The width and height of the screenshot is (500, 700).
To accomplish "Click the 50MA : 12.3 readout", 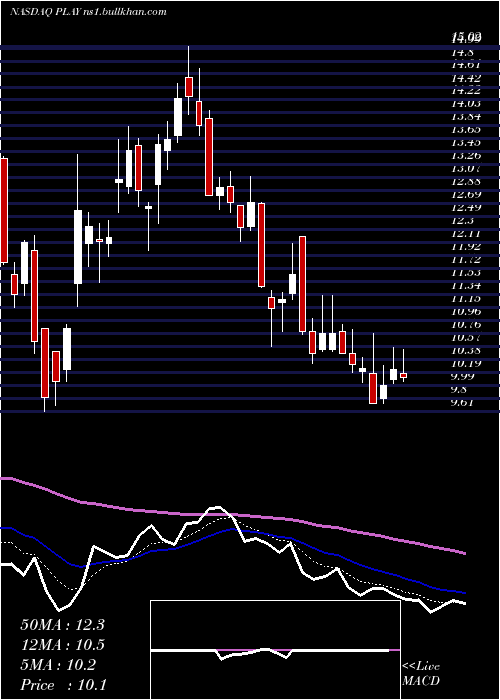I will [x=62, y=625].
